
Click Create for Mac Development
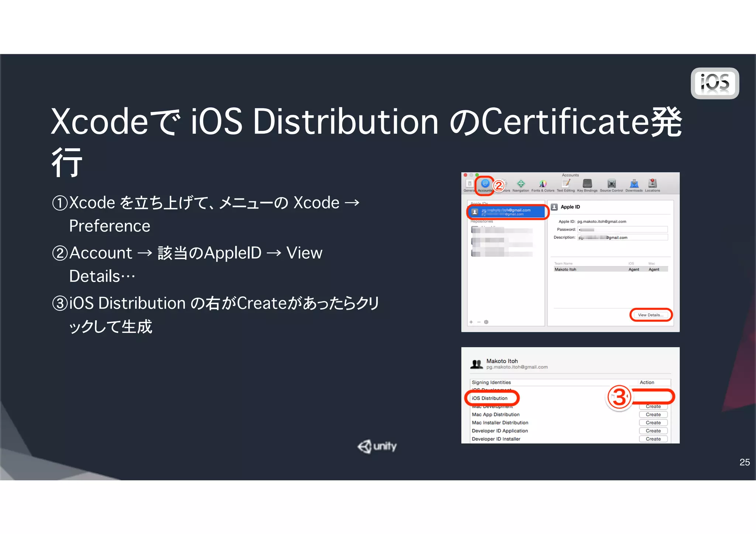653,406
